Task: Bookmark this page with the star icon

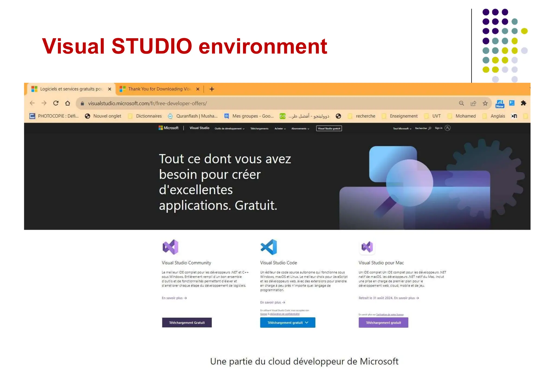Action: pos(485,103)
